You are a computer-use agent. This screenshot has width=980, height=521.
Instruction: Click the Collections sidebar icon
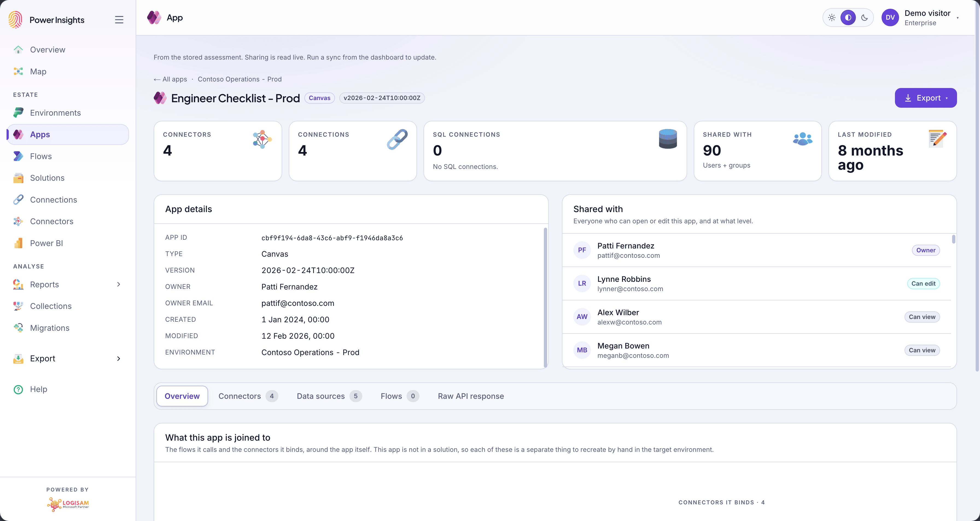point(18,306)
